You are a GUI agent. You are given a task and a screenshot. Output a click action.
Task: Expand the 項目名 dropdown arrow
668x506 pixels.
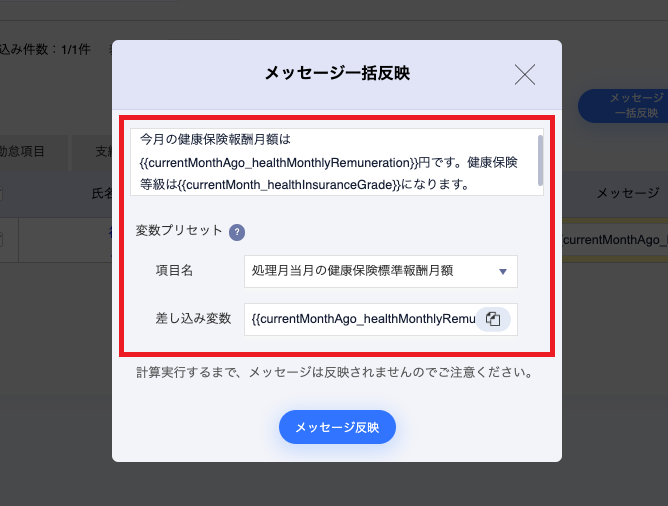(x=503, y=272)
